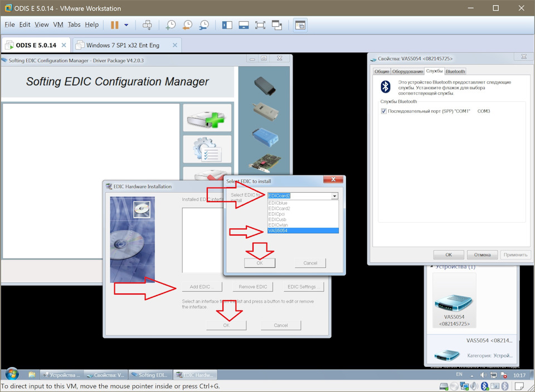The width and height of the screenshot is (535, 392).
Task: Select EDICcard2 in the dropdown list
Action: 303,208
